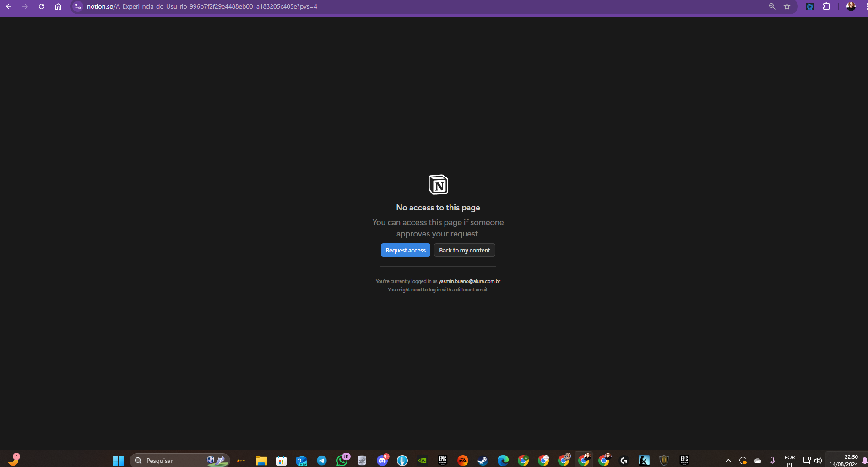Follow the 'log in' link
Image resolution: width=868 pixels, height=467 pixels.
[x=434, y=290]
